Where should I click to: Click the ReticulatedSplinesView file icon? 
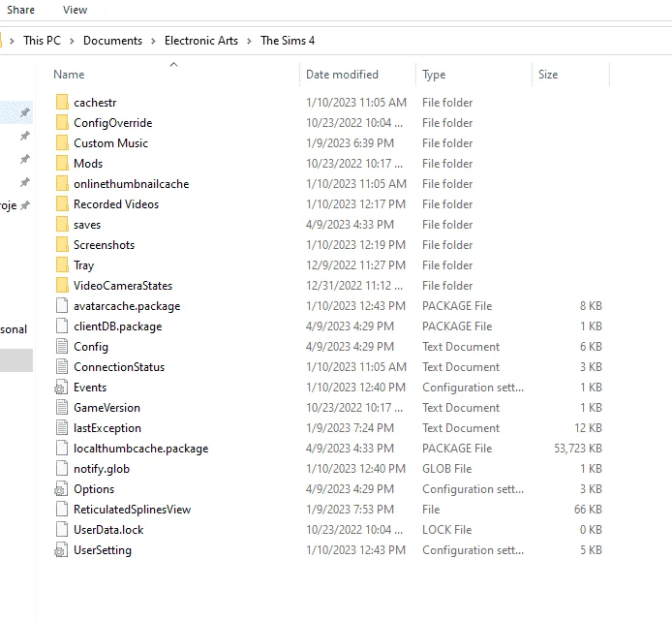click(x=62, y=510)
